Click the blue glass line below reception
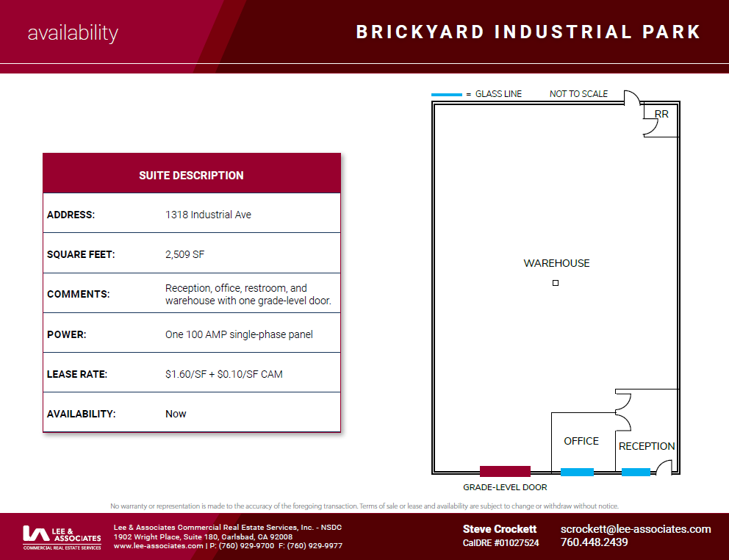This screenshot has width=729, height=560. tap(636, 472)
